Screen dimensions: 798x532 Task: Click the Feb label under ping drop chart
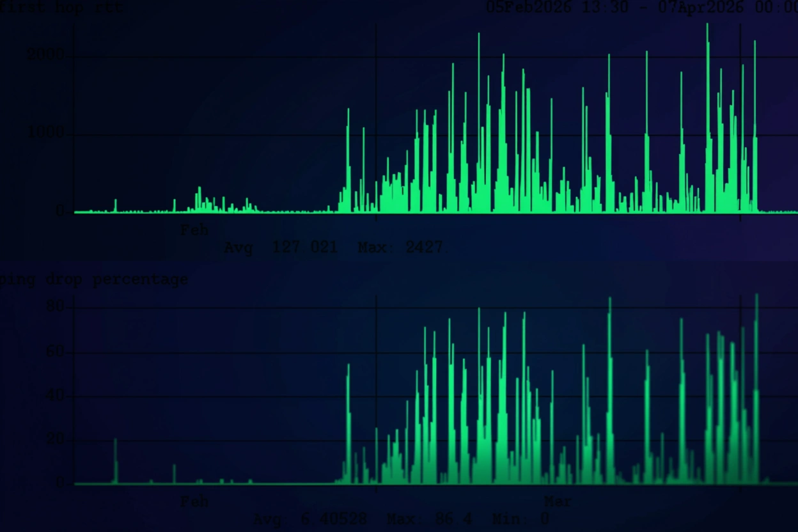point(194,501)
